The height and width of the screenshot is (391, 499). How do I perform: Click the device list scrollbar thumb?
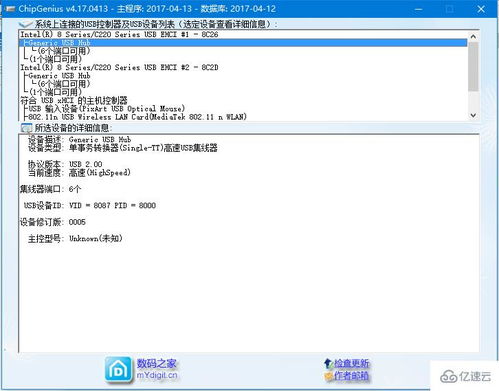click(473, 67)
